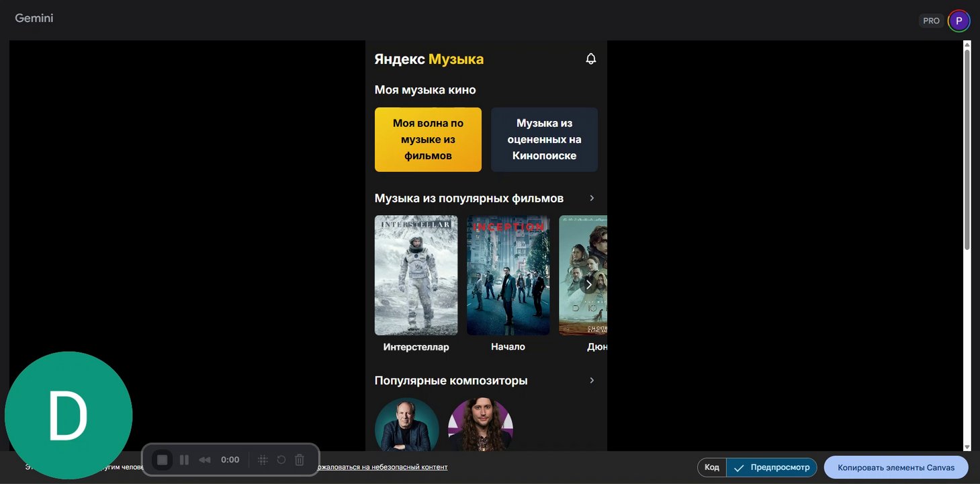Select the Интерстеллар title label
Viewport: 980px width, 484px height.
(x=416, y=347)
